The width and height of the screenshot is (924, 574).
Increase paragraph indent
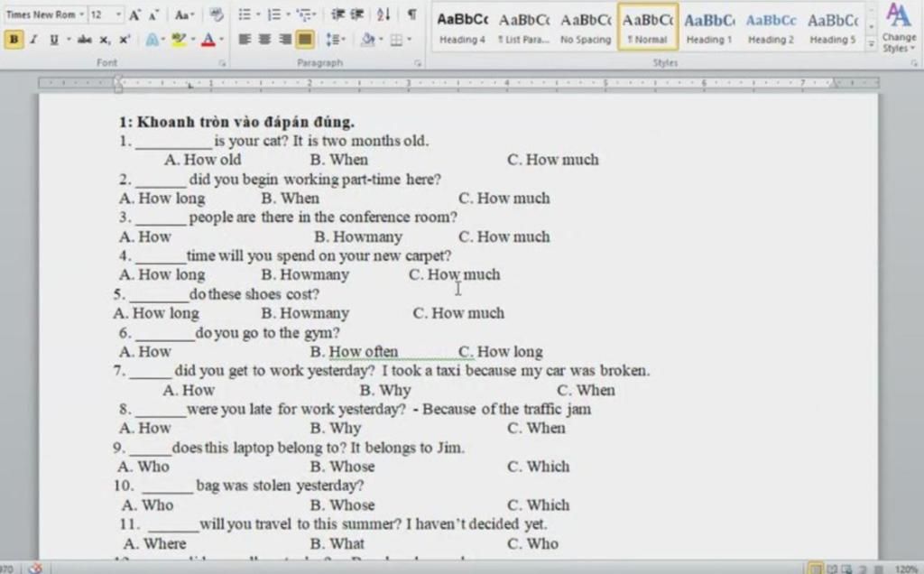[x=356, y=14]
